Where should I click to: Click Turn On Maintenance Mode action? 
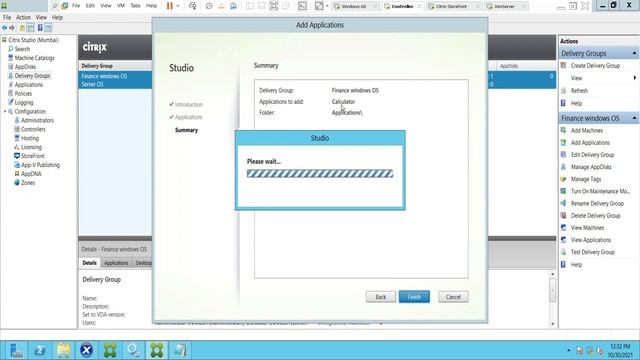click(600, 191)
